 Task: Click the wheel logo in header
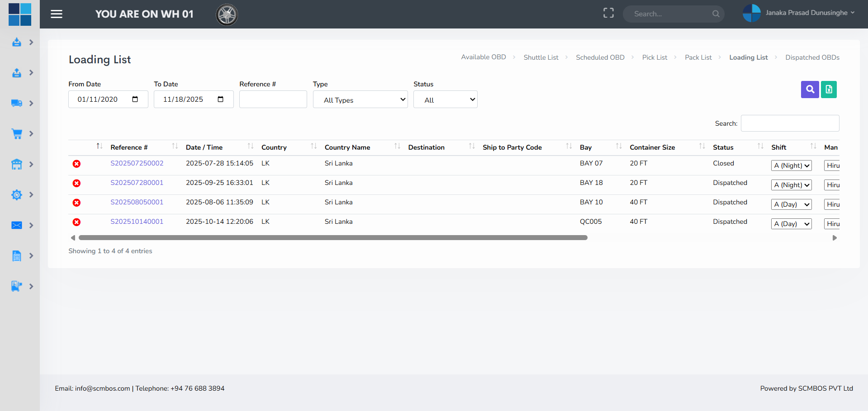[x=227, y=14]
